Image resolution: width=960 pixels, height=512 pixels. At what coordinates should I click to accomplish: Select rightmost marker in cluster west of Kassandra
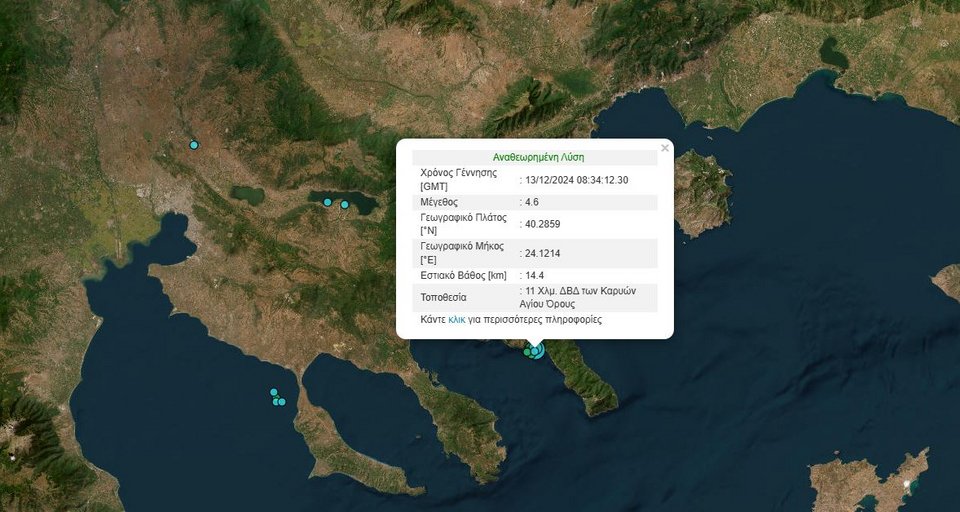[282, 402]
